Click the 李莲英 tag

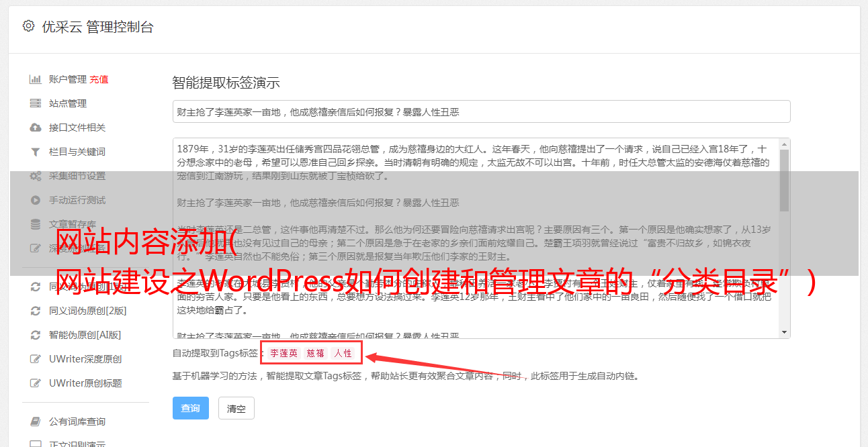(284, 353)
